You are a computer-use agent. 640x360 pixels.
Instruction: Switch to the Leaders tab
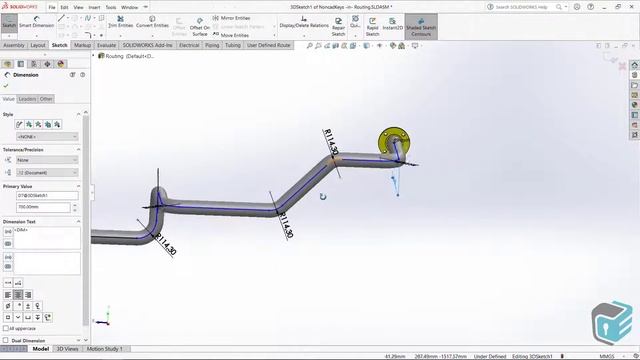[x=27, y=99]
